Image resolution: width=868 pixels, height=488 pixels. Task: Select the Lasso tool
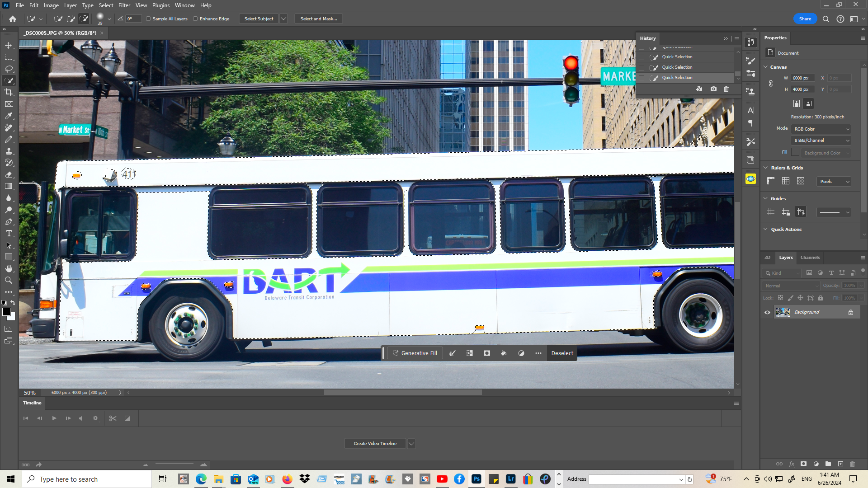(9, 69)
